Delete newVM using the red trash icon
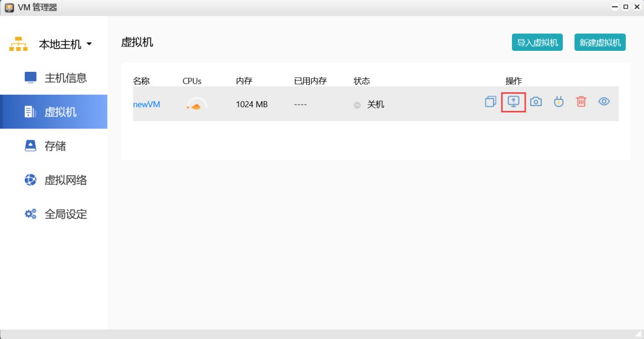 coord(581,102)
